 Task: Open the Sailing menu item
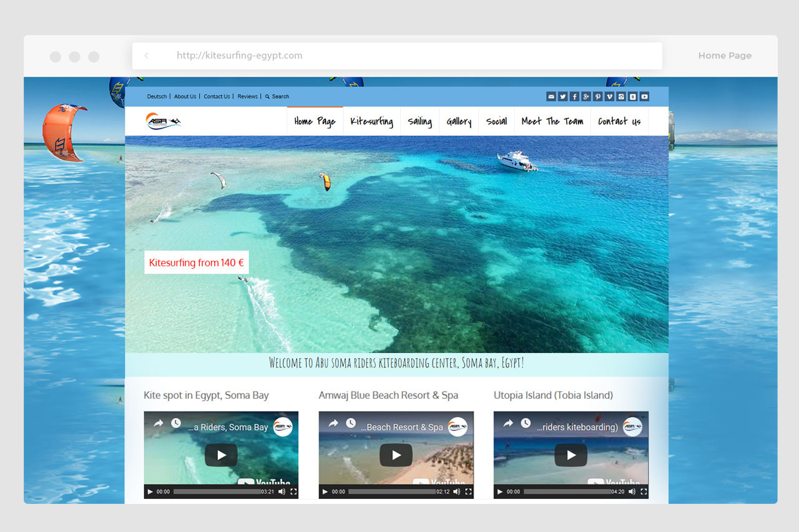click(419, 121)
